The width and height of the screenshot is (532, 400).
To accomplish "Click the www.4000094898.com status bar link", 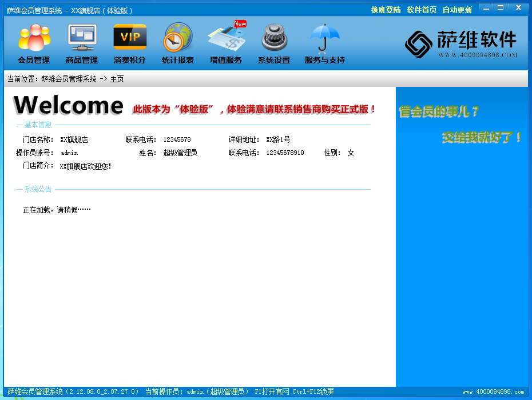I will 493,391.
